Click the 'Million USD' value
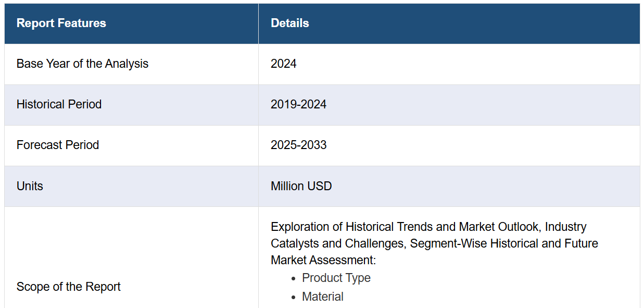644x308 pixels. pos(301,186)
